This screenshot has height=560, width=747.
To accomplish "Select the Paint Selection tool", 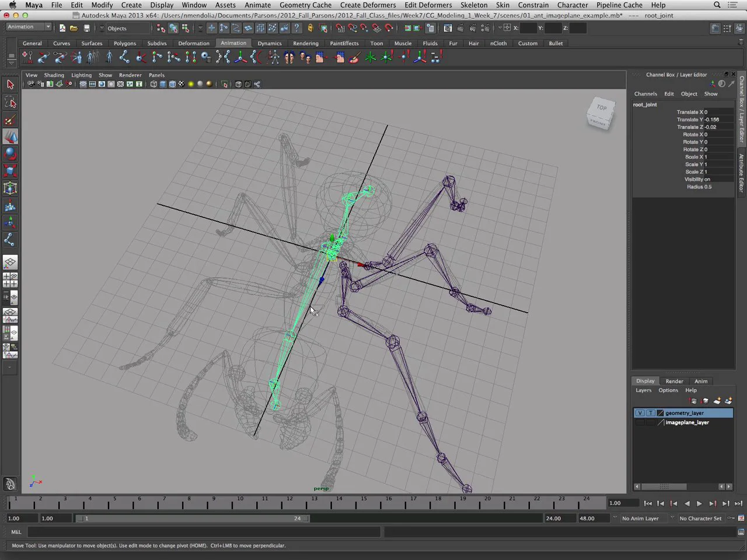I will [x=10, y=120].
